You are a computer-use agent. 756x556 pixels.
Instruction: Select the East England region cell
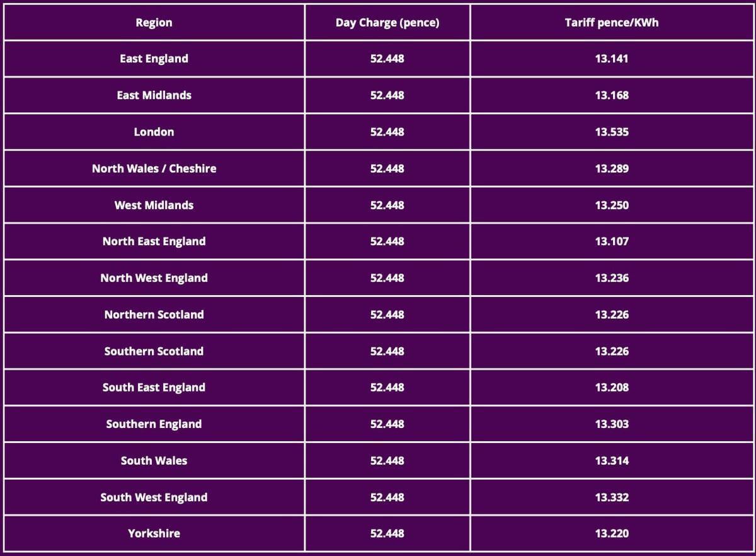[154, 59]
